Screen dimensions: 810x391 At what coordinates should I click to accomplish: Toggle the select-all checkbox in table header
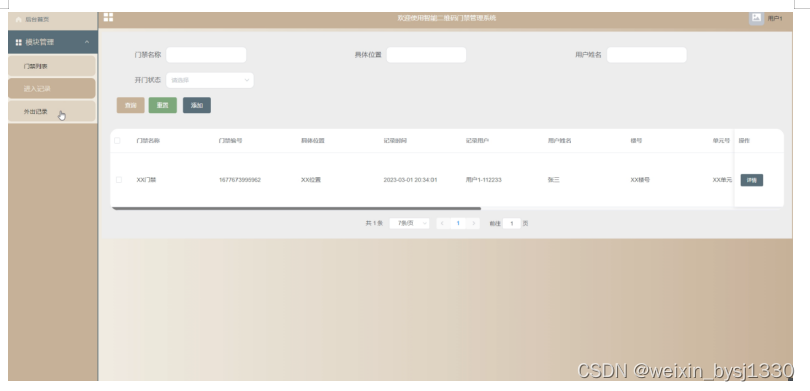117,140
